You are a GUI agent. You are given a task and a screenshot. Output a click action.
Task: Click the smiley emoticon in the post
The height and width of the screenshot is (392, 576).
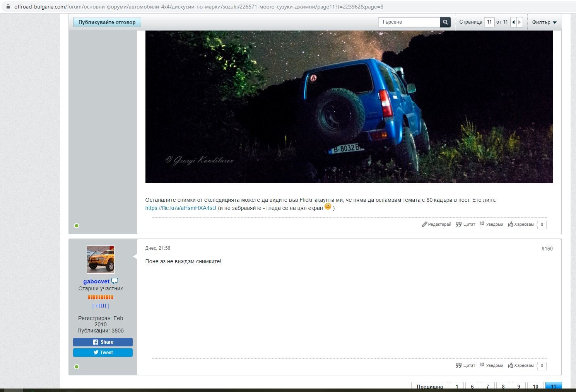[328, 206]
